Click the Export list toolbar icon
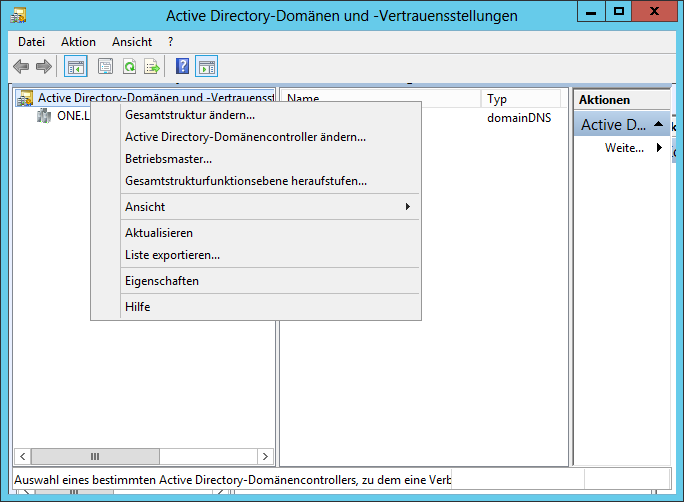This screenshot has height=502, width=684. (x=152, y=67)
